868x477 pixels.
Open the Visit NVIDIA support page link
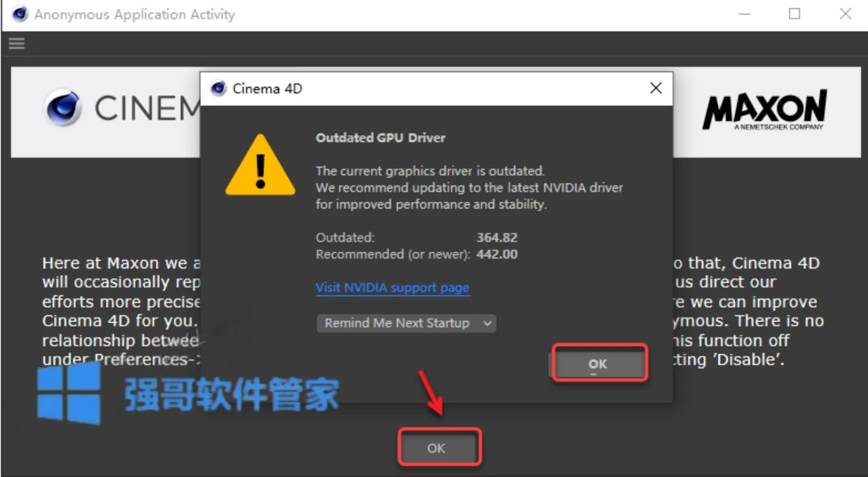(393, 288)
